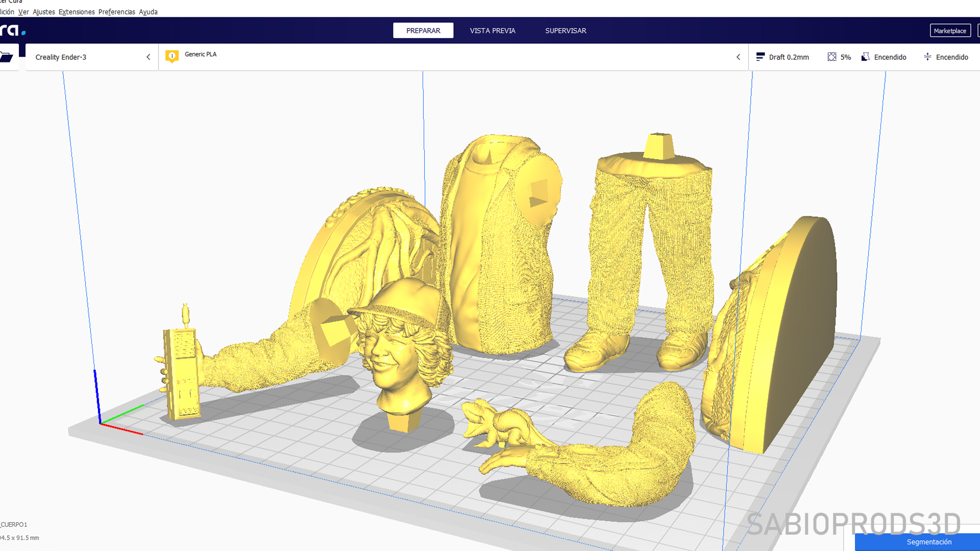Collapse the Generic PLA material panel chevron
The height and width of the screenshot is (551, 980).
click(x=738, y=57)
